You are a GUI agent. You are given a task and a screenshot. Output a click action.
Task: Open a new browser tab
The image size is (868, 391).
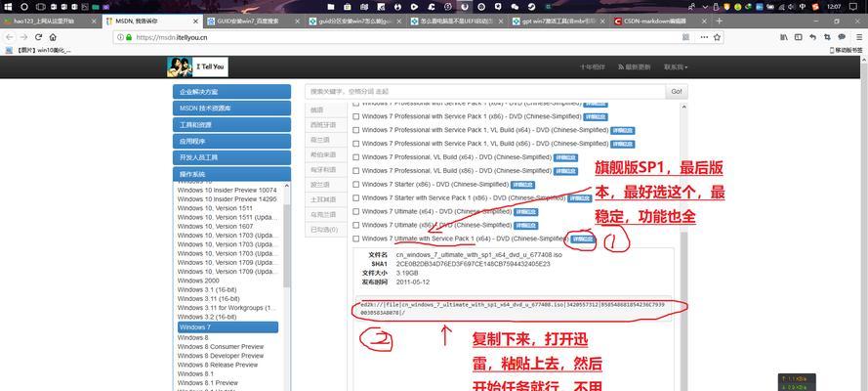(719, 22)
